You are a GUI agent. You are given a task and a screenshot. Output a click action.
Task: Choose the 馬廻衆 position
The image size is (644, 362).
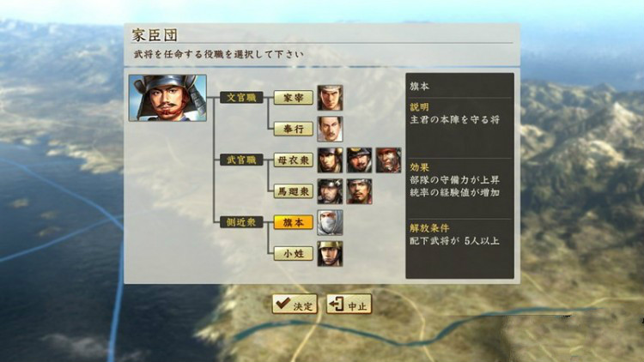294,191
